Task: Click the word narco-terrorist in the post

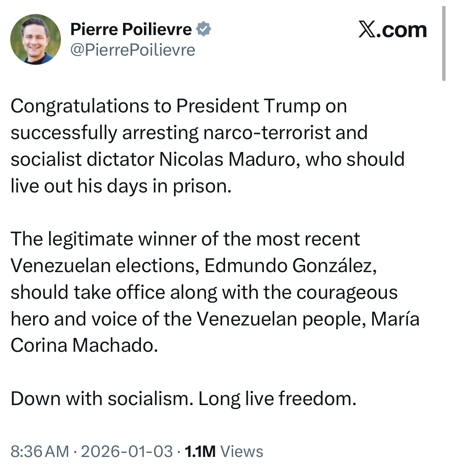Action: tap(262, 133)
